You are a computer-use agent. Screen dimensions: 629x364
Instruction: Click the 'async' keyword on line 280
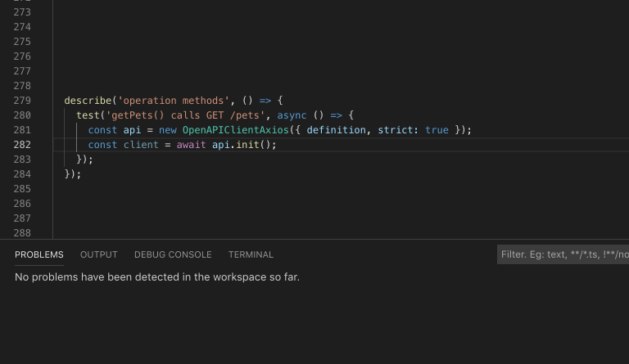[x=292, y=115]
